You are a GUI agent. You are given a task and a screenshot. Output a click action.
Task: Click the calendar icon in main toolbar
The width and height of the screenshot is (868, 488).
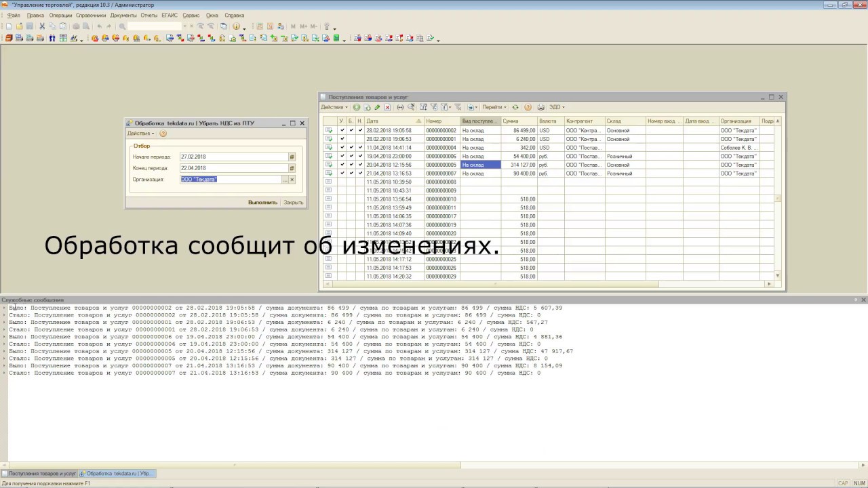coord(270,26)
